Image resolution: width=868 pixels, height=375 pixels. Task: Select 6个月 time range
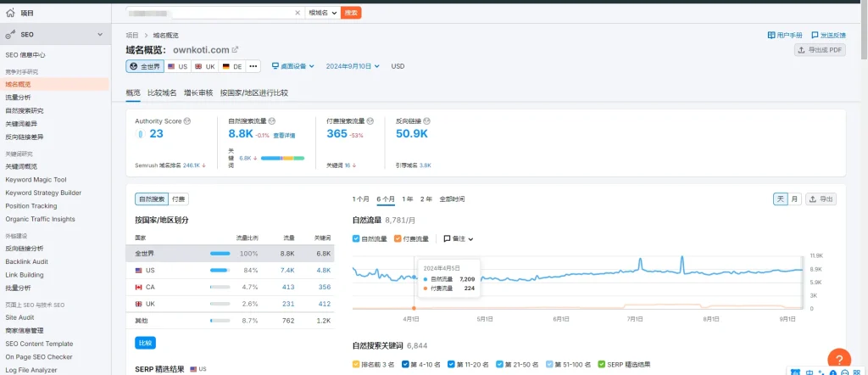[x=386, y=199]
